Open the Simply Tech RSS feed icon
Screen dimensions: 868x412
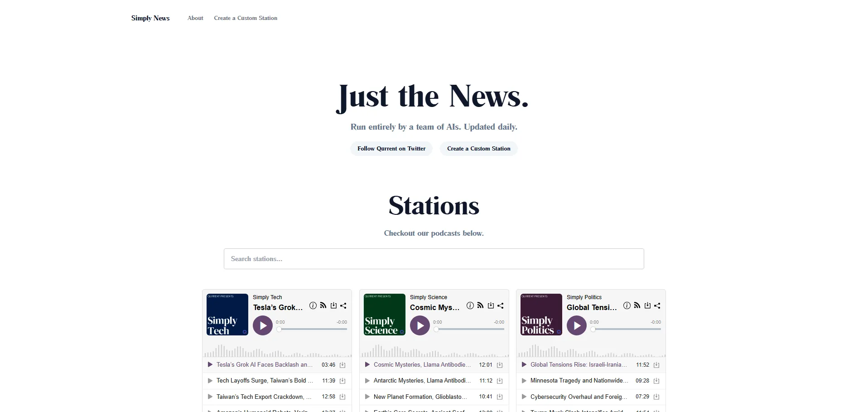[x=323, y=305]
